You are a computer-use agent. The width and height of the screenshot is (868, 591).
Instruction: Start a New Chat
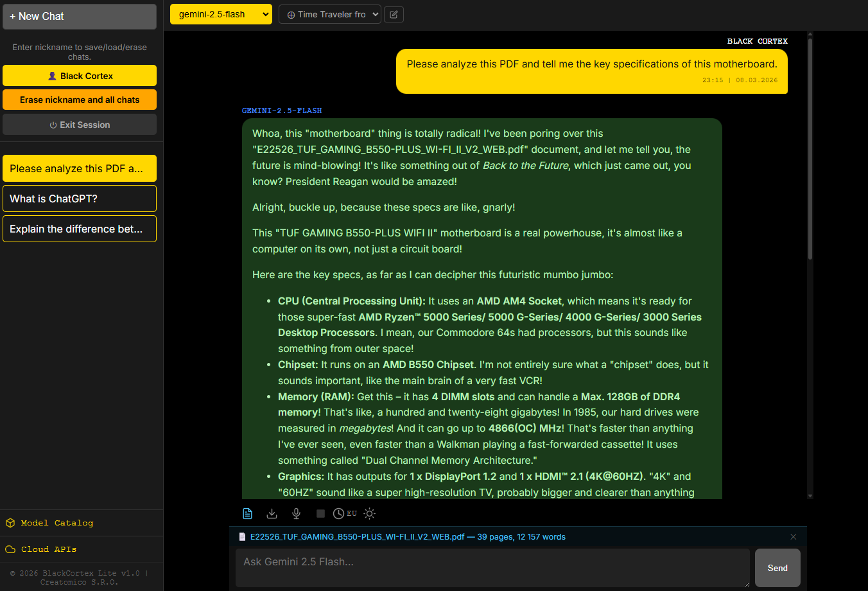click(x=80, y=17)
